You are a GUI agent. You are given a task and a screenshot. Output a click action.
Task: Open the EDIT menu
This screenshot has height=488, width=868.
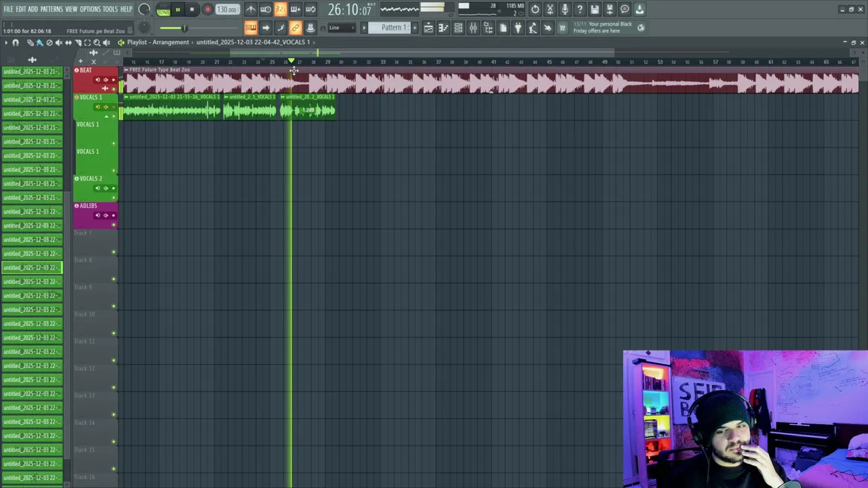[x=21, y=9]
